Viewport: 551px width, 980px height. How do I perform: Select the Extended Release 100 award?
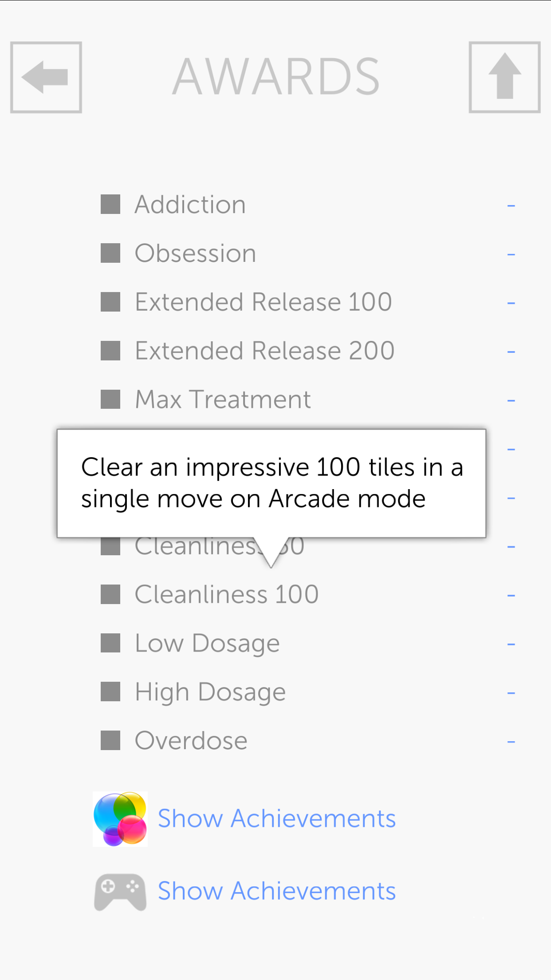264,302
